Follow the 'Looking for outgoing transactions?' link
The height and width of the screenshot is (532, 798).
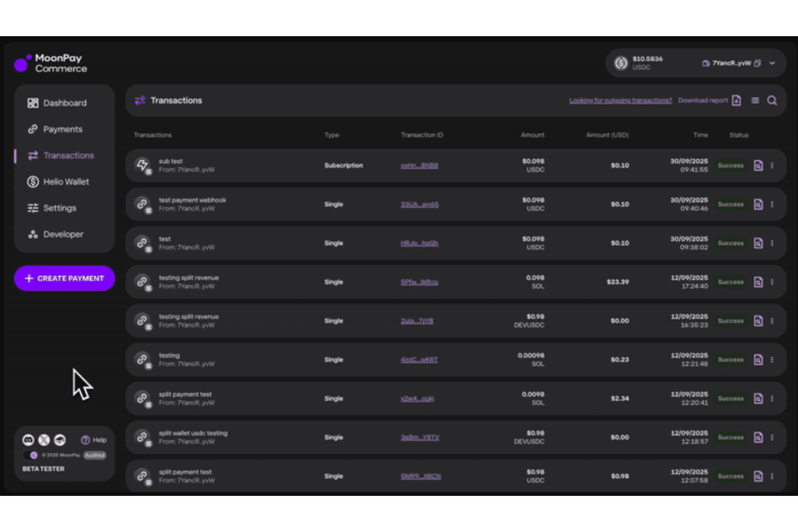click(x=621, y=100)
